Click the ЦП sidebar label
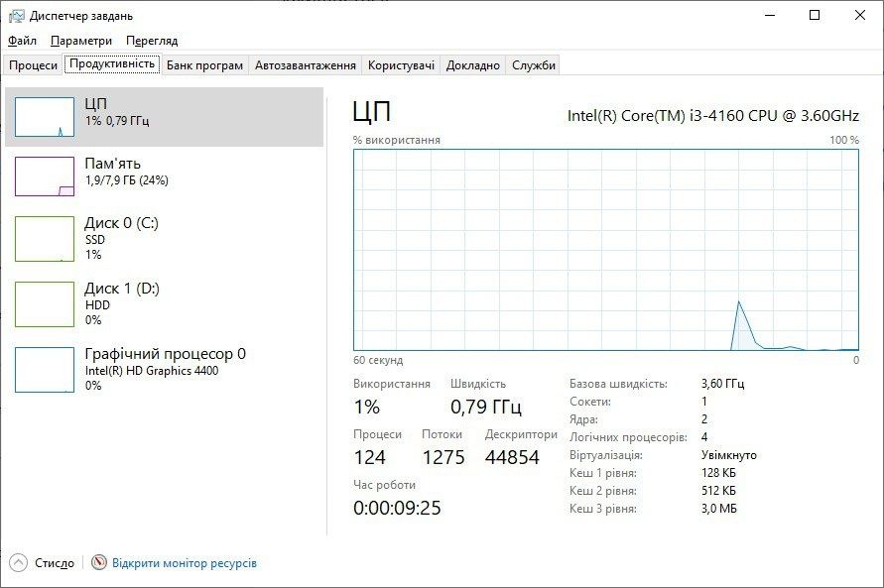This screenshot has height=588, width=884. click(x=96, y=104)
